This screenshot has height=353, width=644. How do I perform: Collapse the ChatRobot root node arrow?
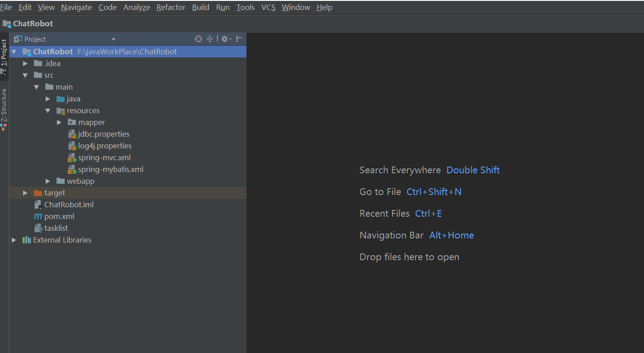[x=14, y=52]
